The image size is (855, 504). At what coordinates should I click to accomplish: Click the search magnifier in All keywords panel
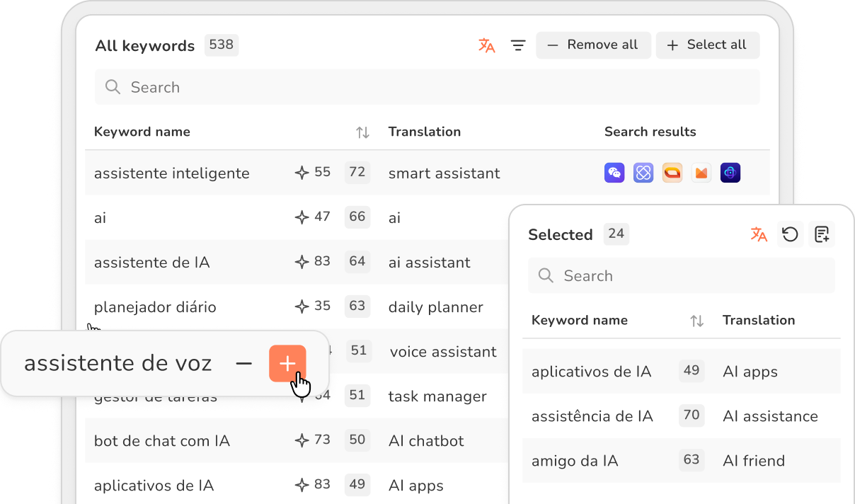[x=113, y=86]
